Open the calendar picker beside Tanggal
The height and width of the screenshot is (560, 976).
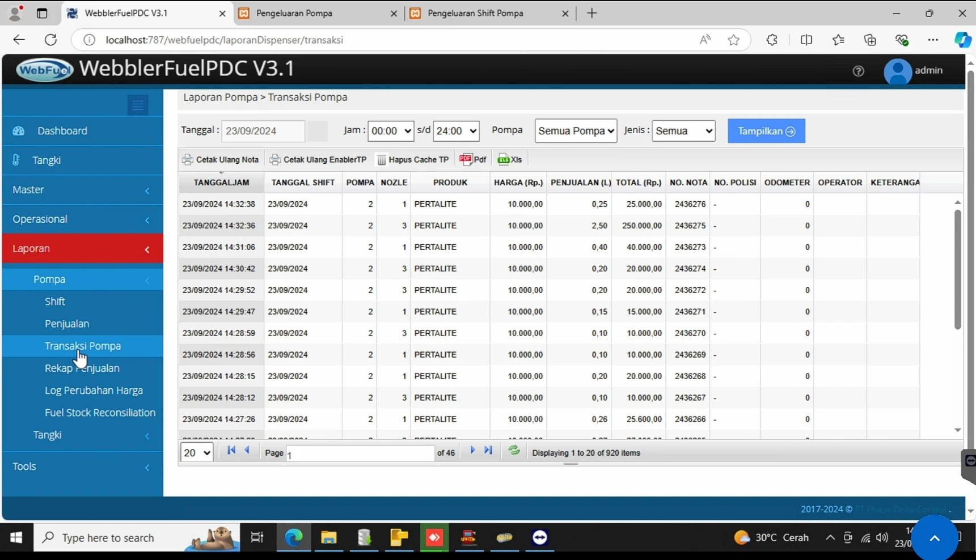click(x=318, y=131)
